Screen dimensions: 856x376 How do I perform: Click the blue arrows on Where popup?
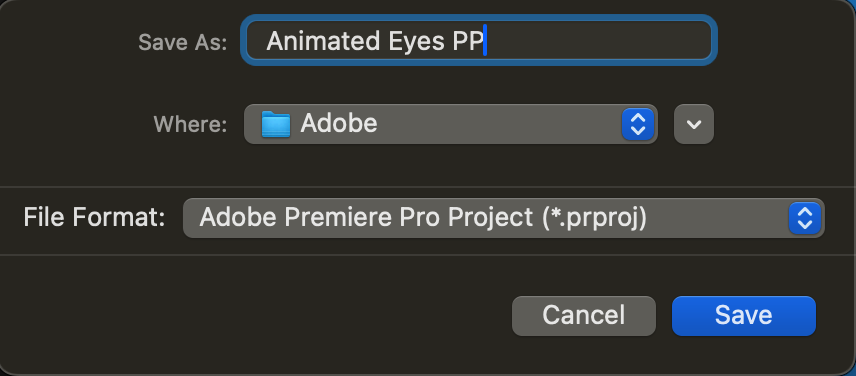[638, 124]
